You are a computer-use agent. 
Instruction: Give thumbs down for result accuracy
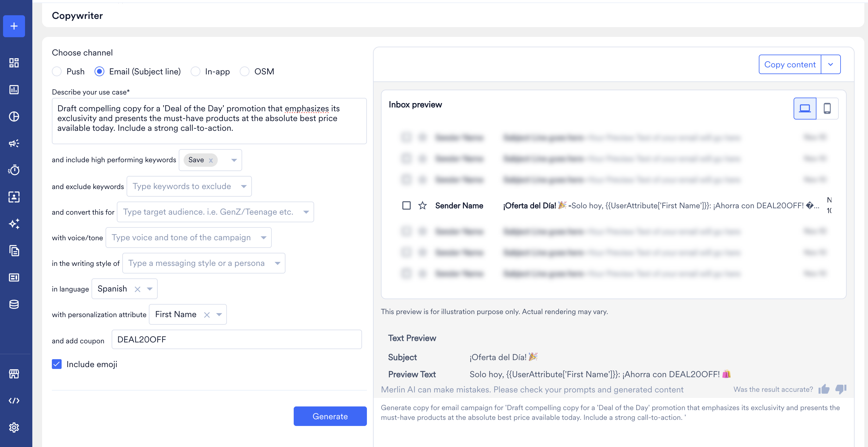pos(841,389)
